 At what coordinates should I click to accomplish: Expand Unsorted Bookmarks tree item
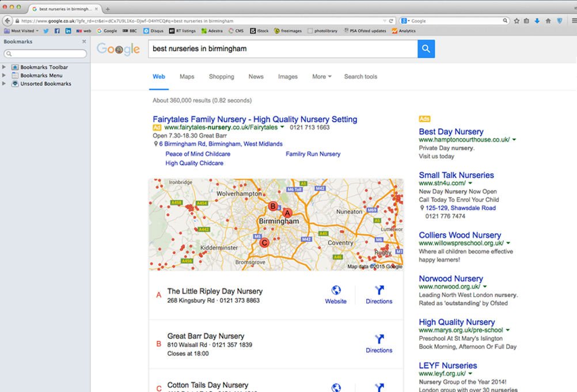(x=3, y=83)
